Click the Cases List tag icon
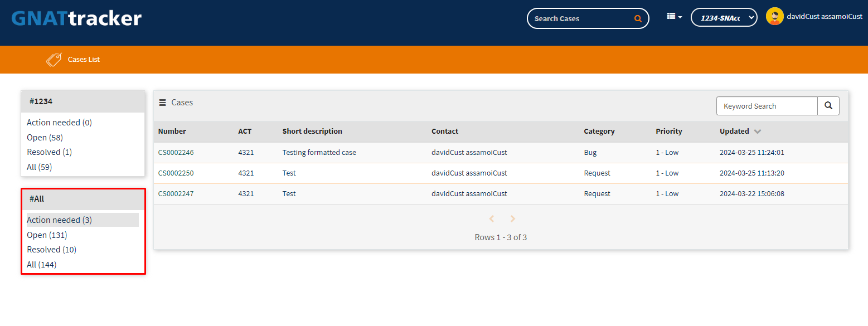Screen dimensions: 868x326 (x=54, y=60)
